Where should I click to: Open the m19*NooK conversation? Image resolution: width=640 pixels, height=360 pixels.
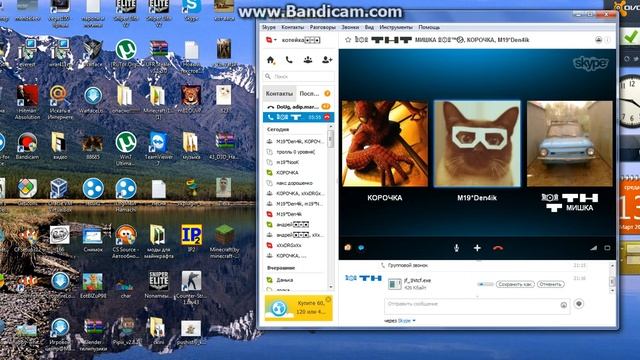pos(296,162)
